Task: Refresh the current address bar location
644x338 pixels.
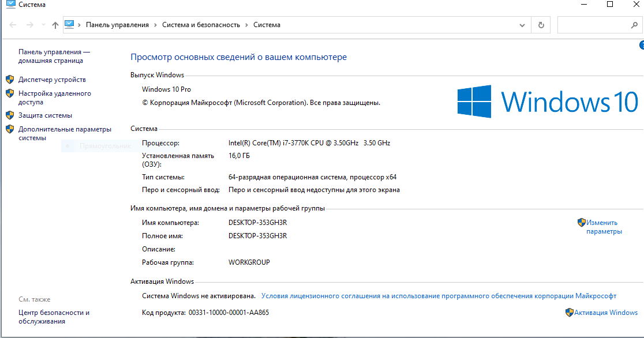Action: pos(541,25)
